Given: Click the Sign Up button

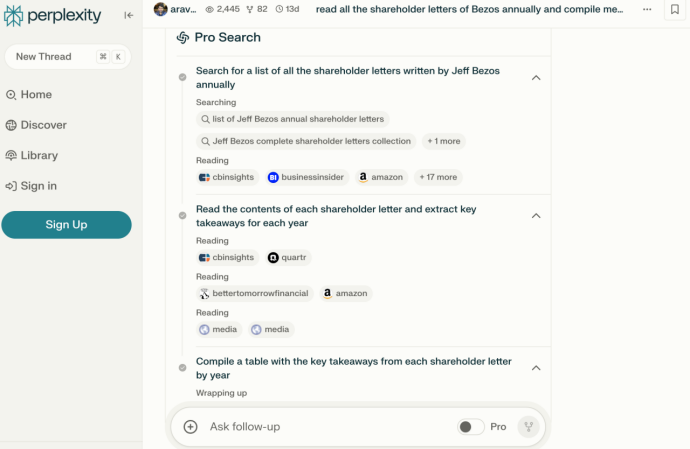Looking at the screenshot, I should [x=66, y=225].
